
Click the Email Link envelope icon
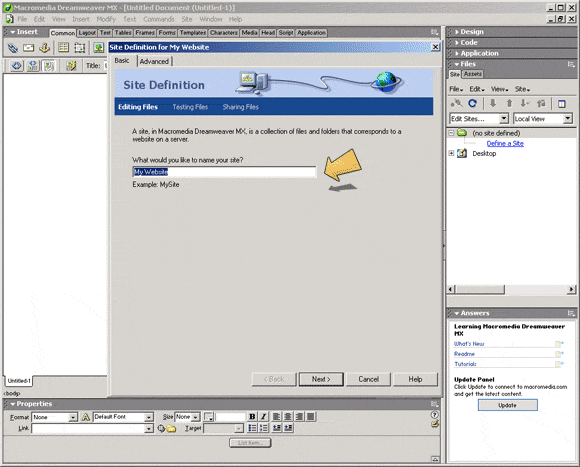click(28, 48)
